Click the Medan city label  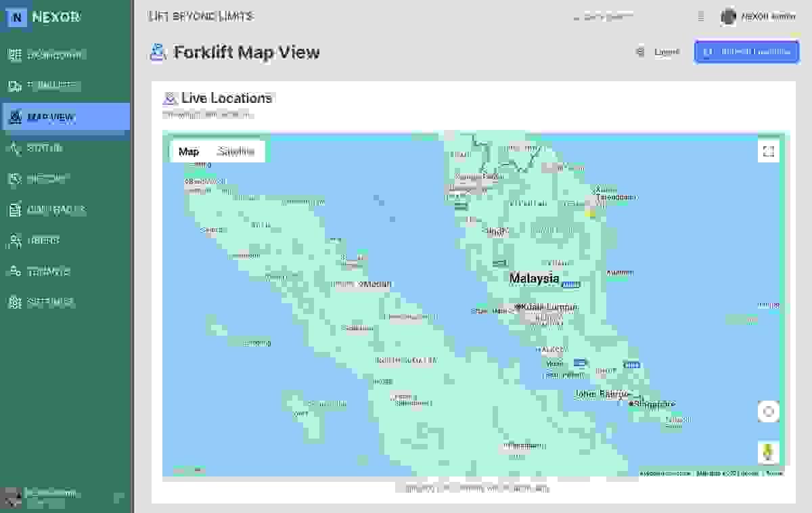[x=376, y=284]
